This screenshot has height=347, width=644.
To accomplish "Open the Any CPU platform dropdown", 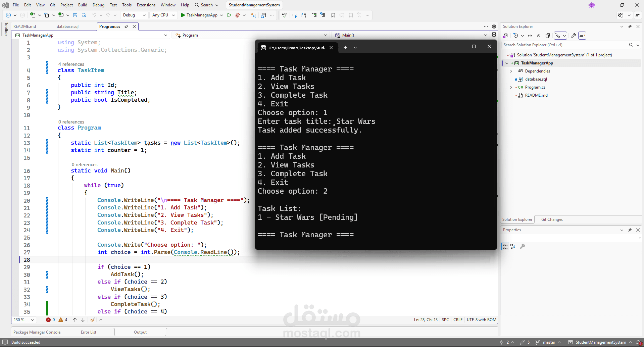I will coord(163,15).
